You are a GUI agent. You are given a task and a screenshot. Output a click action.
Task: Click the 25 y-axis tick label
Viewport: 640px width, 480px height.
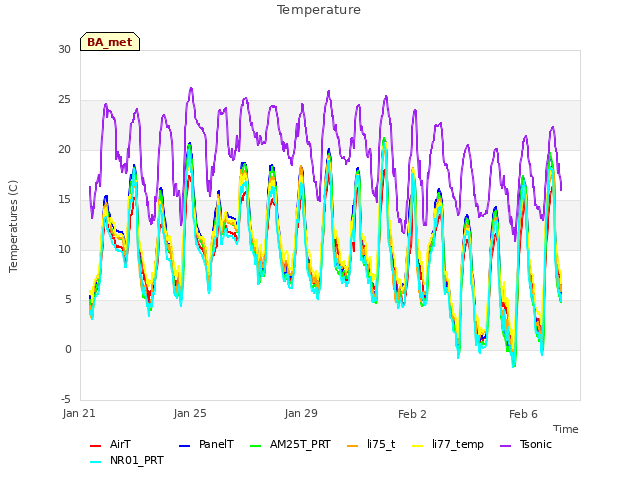click(64, 100)
